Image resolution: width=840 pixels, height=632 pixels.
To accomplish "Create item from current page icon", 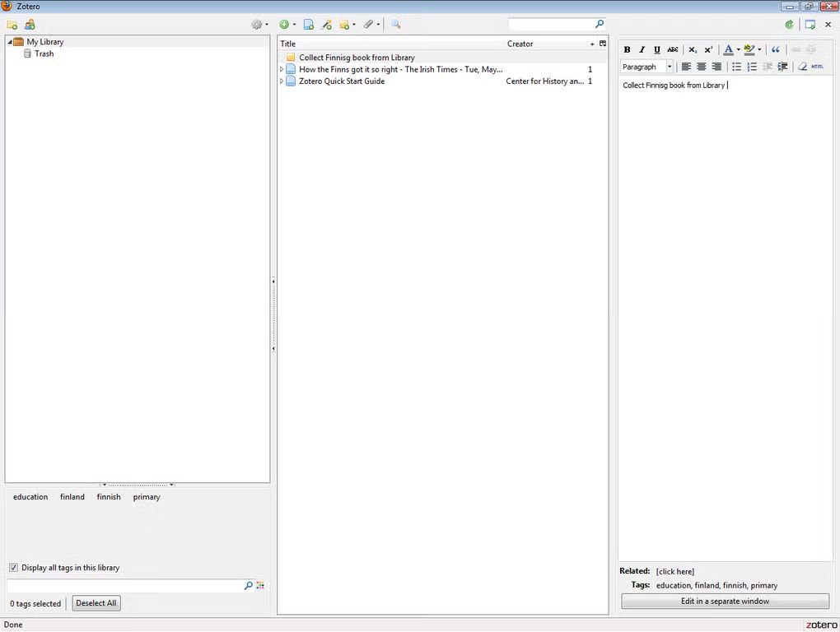I will (x=309, y=25).
